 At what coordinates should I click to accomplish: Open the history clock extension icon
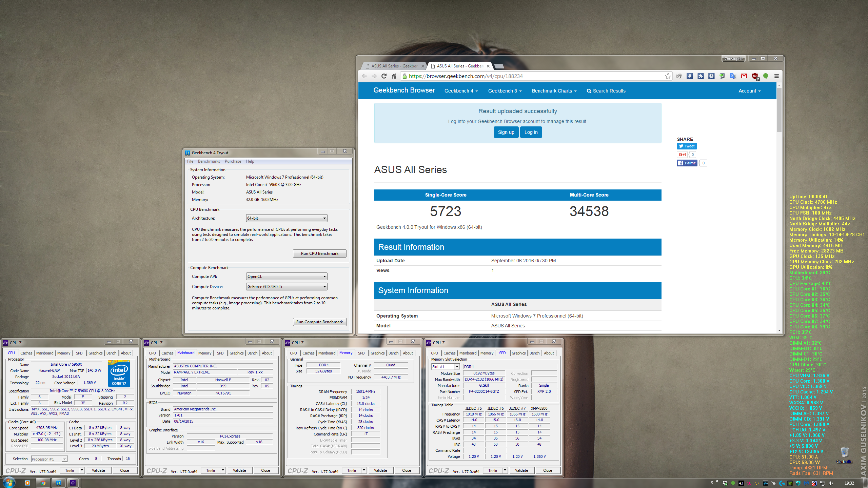[x=711, y=76]
